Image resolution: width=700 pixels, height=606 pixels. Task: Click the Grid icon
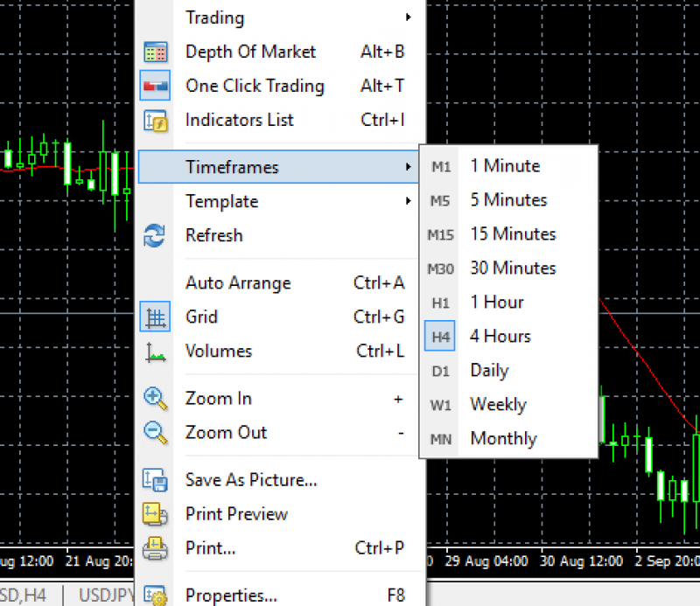point(156,317)
